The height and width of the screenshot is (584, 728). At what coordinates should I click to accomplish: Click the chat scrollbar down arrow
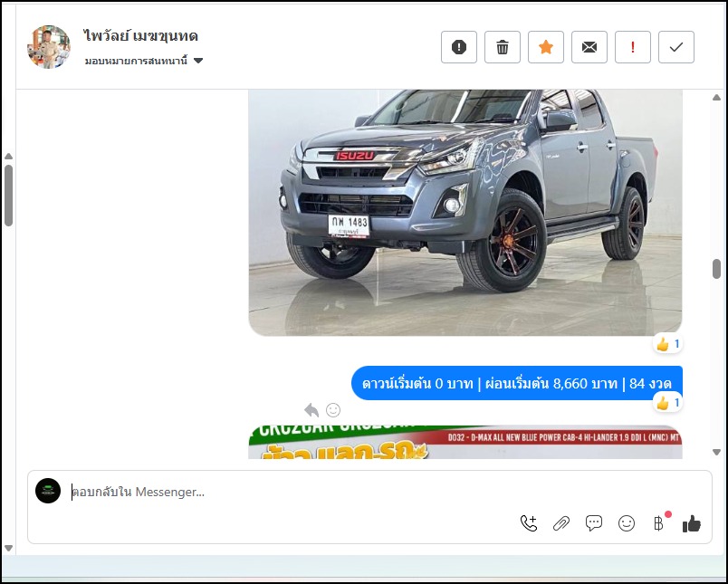pos(716,452)
